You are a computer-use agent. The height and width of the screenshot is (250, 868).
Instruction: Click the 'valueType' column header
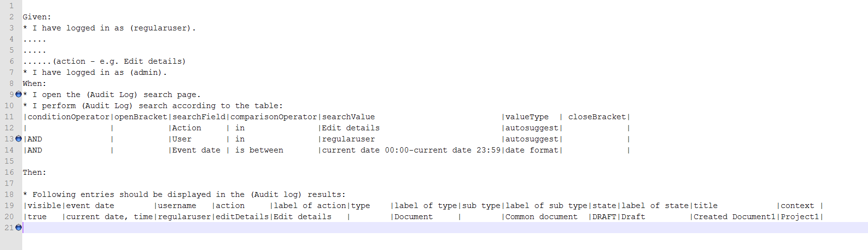pos(527,117)
